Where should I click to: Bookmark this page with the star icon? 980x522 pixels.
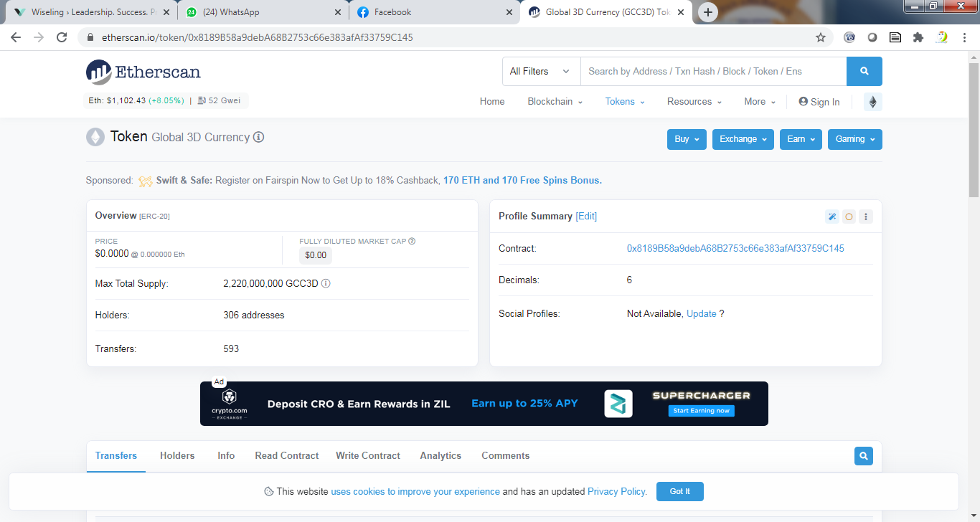pyautogui.click(x=821, y=37)
